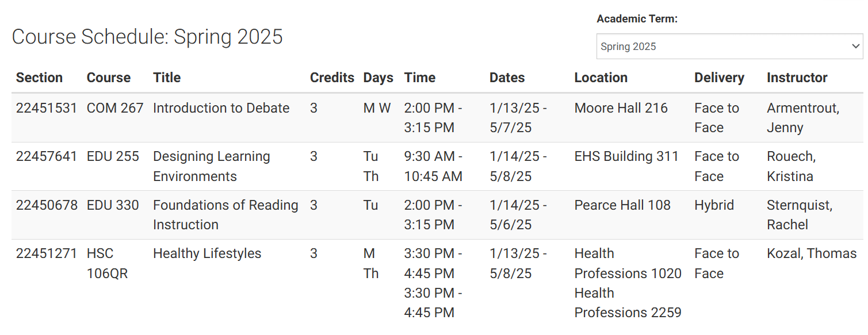Click course code EDU 255
This screenshot has width=868, height=335.
[113, 156]
